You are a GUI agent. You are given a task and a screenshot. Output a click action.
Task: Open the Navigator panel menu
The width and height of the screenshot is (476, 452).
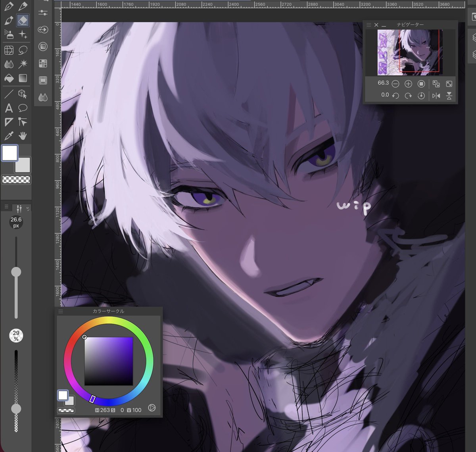click(x=369, y=25)
